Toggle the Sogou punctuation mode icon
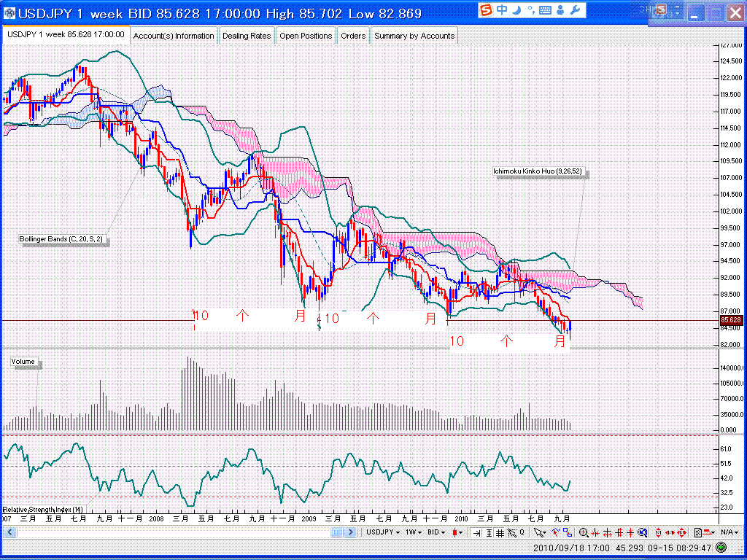 click(530, 10)
